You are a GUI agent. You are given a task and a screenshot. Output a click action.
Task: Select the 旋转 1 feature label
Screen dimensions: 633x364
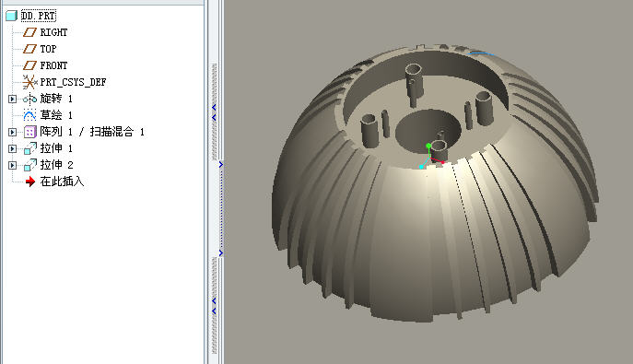(56, 99)
